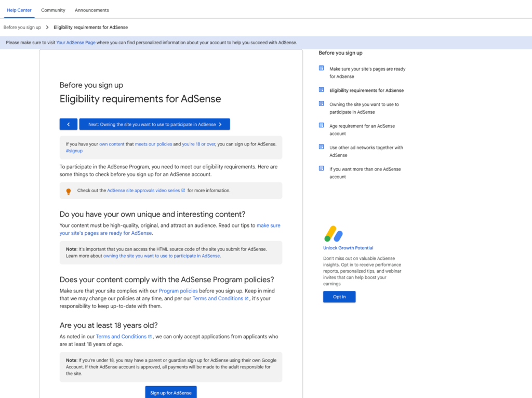Open 'make sure your site's pages are ready' link
This screenshot has width=532, height=398.
[x=170, y=229]
